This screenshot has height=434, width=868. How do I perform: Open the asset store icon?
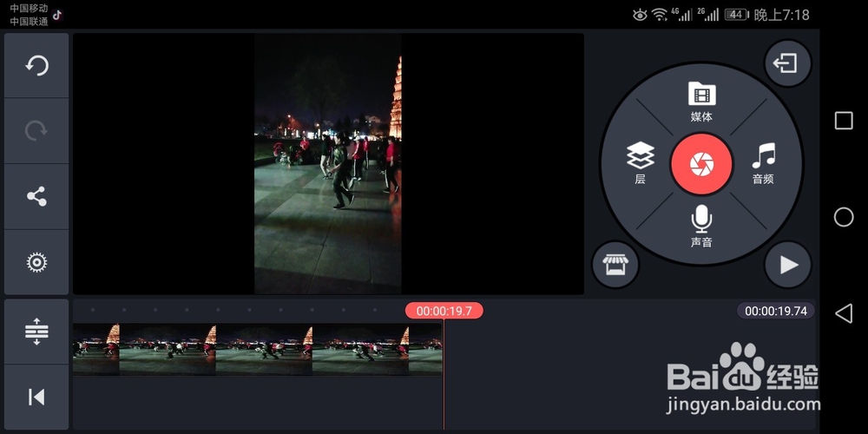[615, 265]
